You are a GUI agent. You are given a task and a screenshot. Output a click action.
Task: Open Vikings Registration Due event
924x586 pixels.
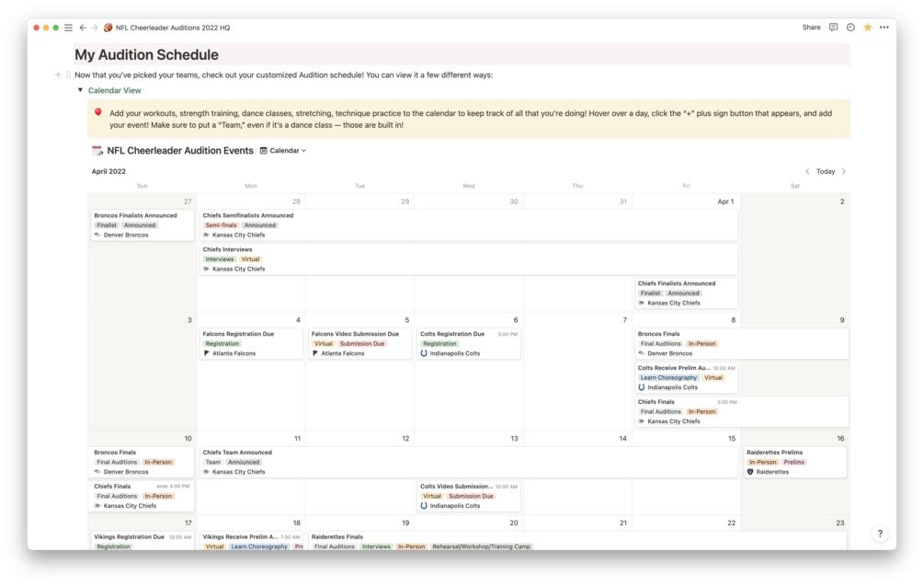[x=142, y=541]
